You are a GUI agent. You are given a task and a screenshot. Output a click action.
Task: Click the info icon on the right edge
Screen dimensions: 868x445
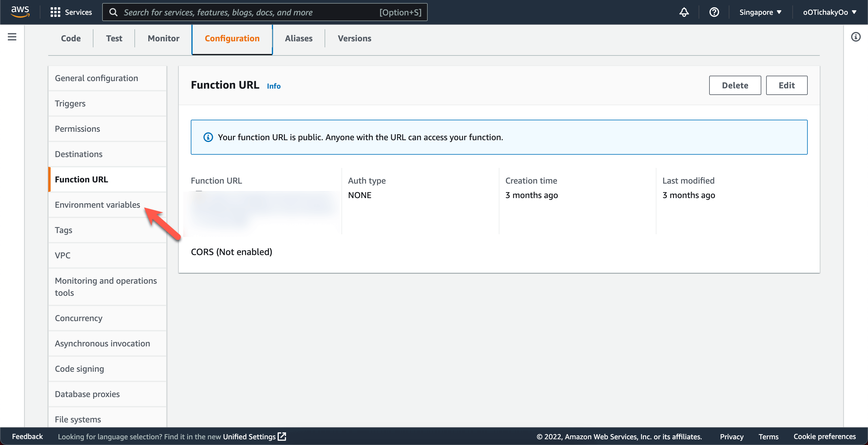point(856,37)
